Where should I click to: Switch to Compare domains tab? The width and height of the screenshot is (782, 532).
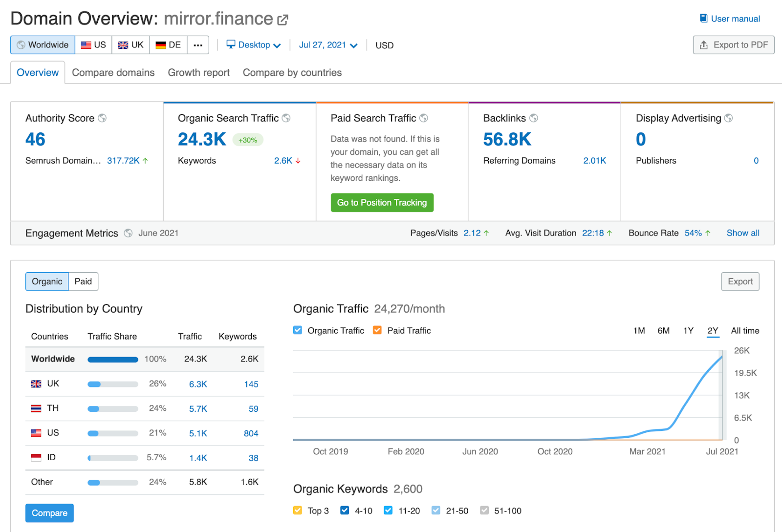113,73
